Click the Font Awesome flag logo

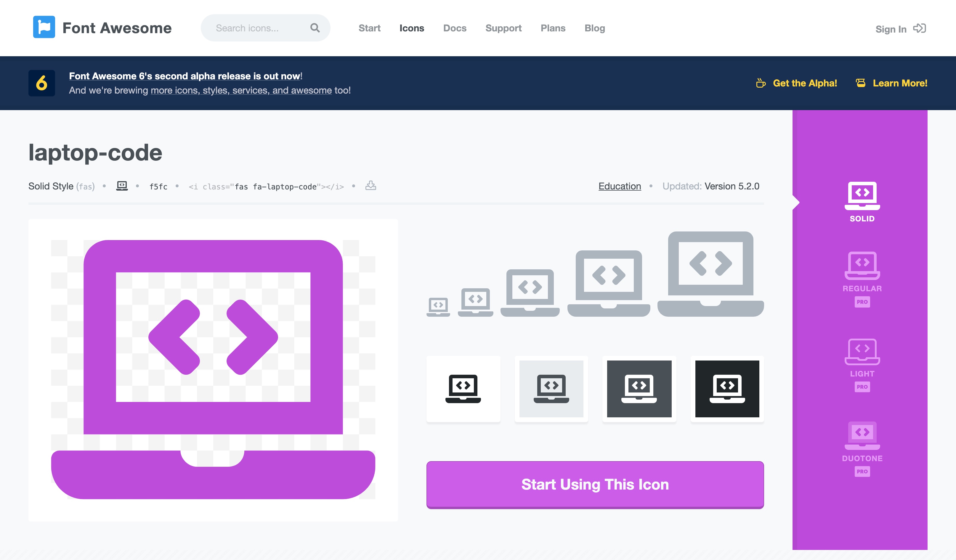(44, 27)
